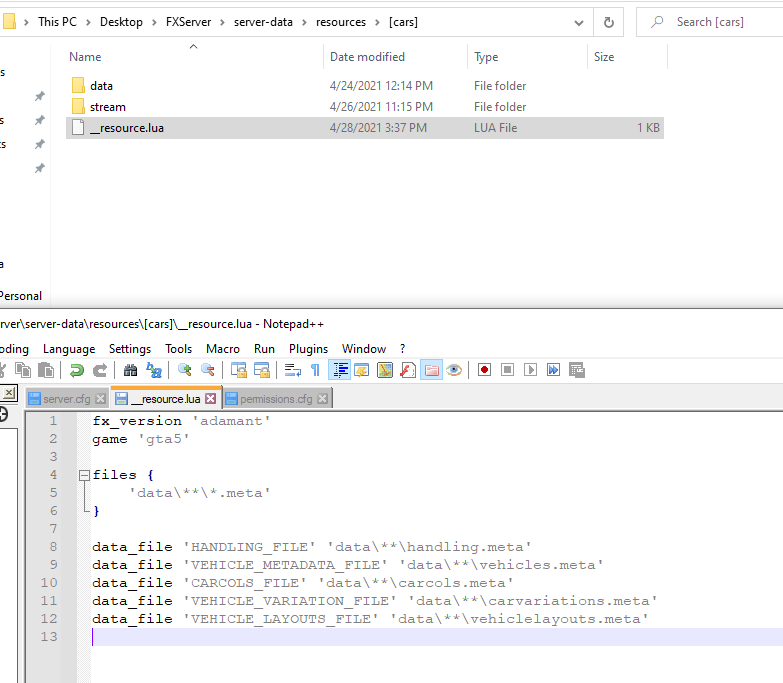Viewport: 783px width, 683px height.
Task: Undo the last edit via toolbar
Action: (x=76, y=370)
